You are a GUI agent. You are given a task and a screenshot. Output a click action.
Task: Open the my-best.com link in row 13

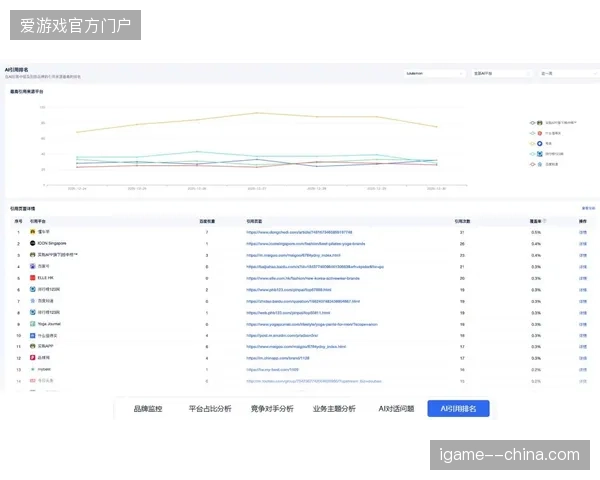coord(272,370)
